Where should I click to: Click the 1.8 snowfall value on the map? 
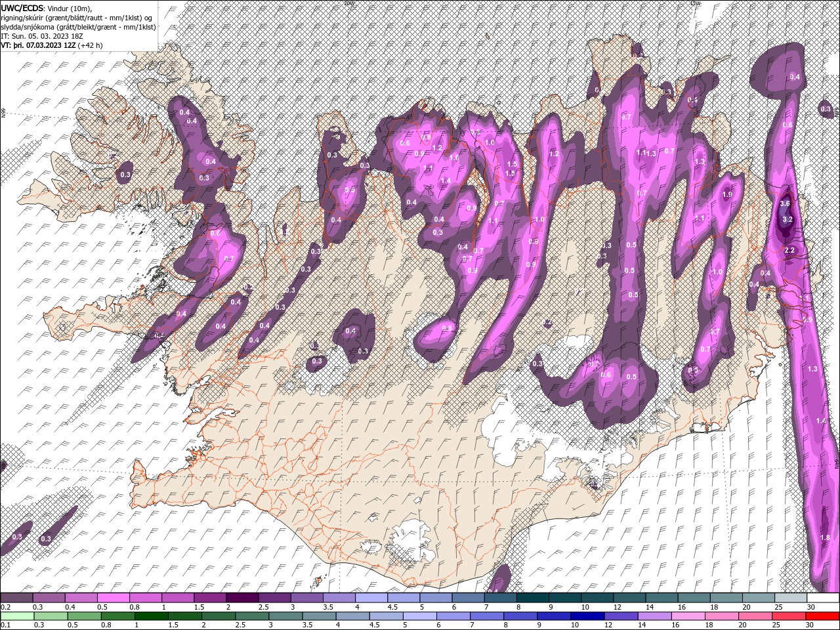point(826,537)
